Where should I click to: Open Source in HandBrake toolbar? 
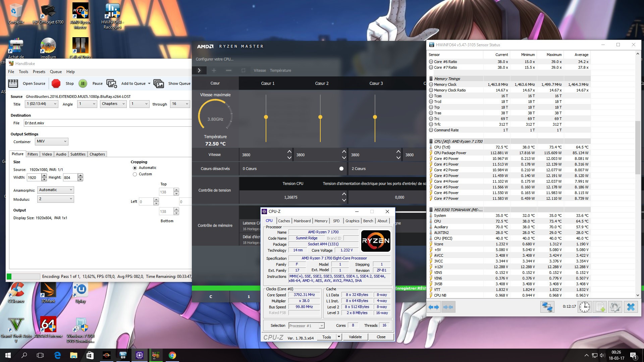coord(27,83)
